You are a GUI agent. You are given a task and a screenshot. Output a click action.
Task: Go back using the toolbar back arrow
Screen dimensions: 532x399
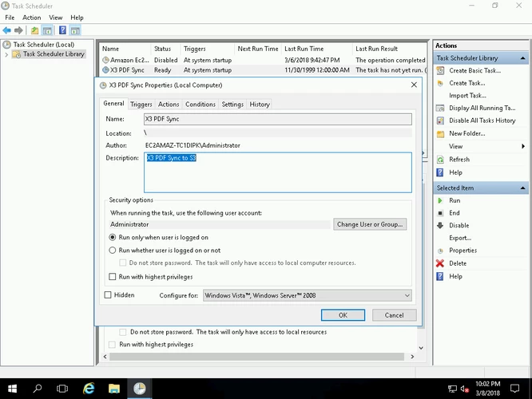tap(6, 30)
